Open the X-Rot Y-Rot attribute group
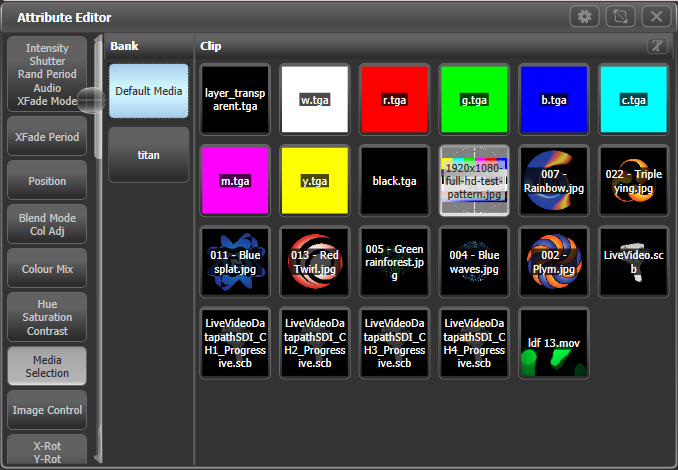Image resolution: width=678 pixels, height=470 pixels. click(x=47, y=452)
